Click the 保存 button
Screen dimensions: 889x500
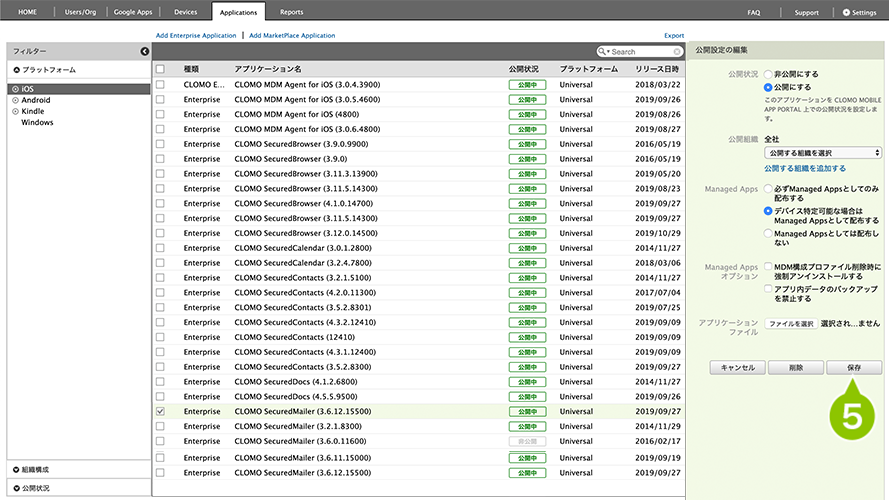point(854,367)
